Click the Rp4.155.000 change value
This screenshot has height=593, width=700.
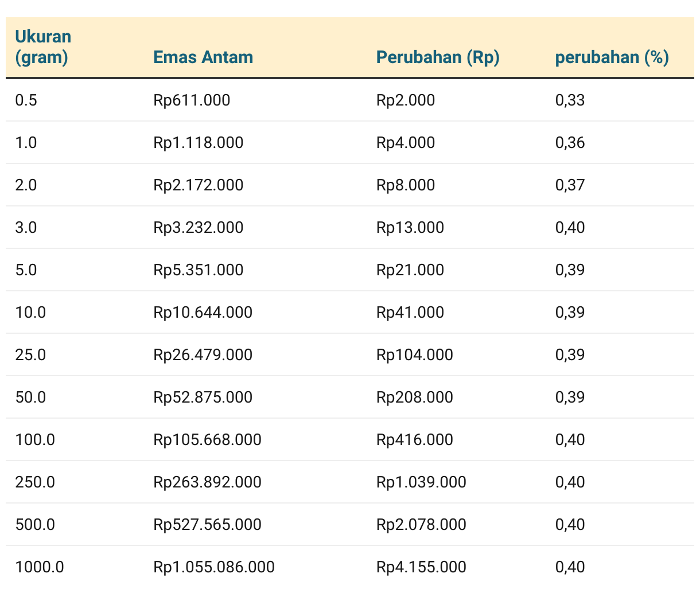pos(422,567)
